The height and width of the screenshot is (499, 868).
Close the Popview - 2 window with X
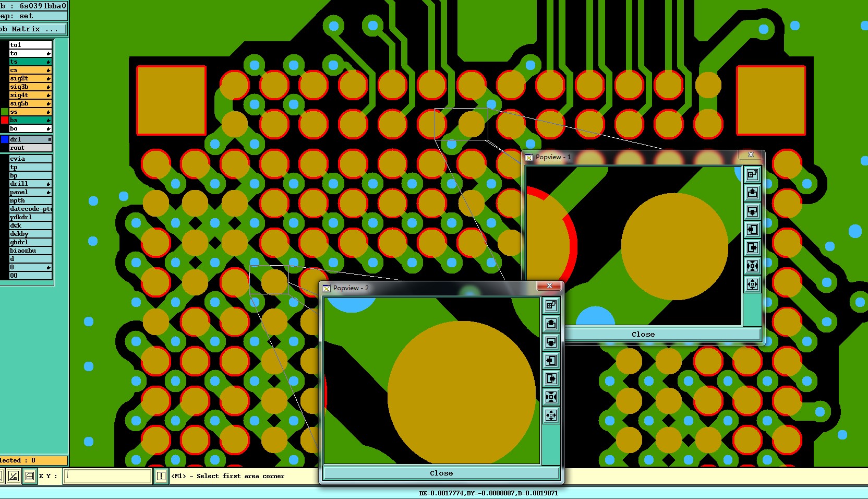549,286
